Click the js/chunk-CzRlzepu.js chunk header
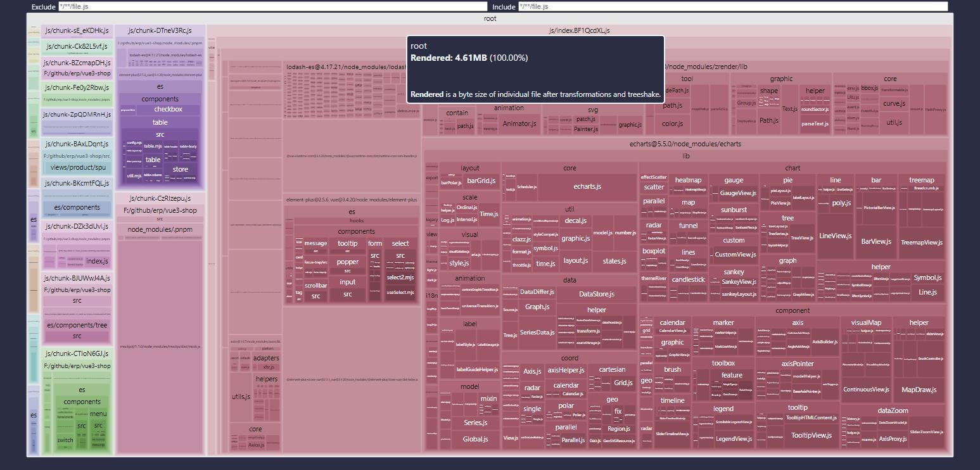 (160, 199)
